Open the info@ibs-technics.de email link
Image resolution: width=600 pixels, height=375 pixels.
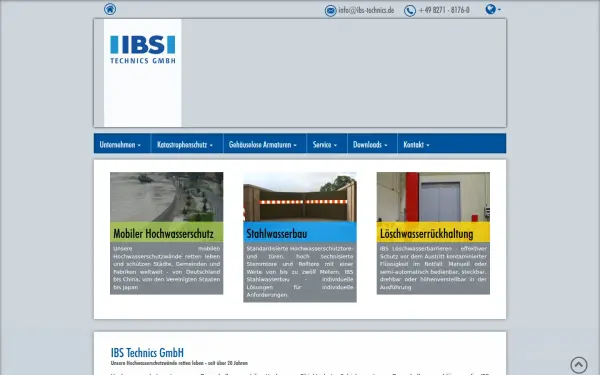pos(366,10)
